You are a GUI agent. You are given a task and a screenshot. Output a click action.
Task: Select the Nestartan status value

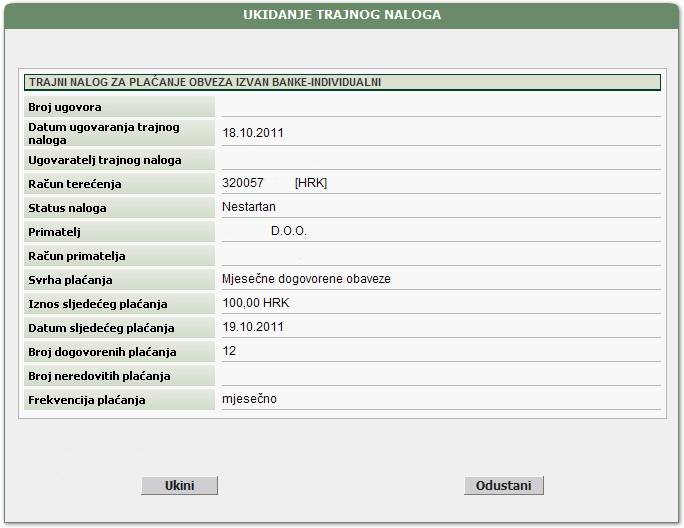pyautogui.click(x=249, y=207)
